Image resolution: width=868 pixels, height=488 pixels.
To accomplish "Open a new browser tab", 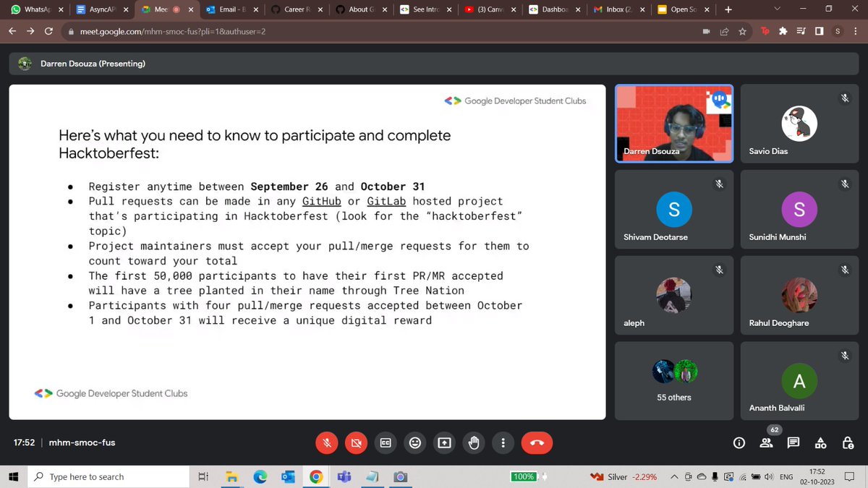I will coord(728,10).
